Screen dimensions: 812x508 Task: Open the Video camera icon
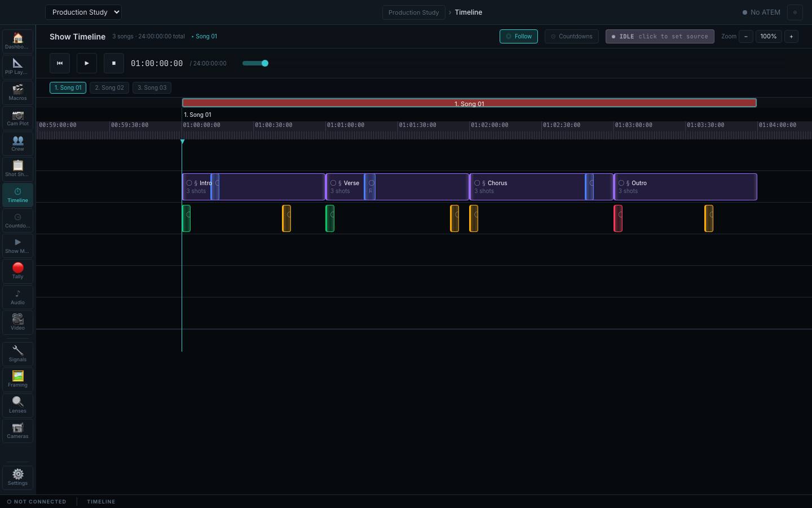pyautogui.click(x=17, y=322)
